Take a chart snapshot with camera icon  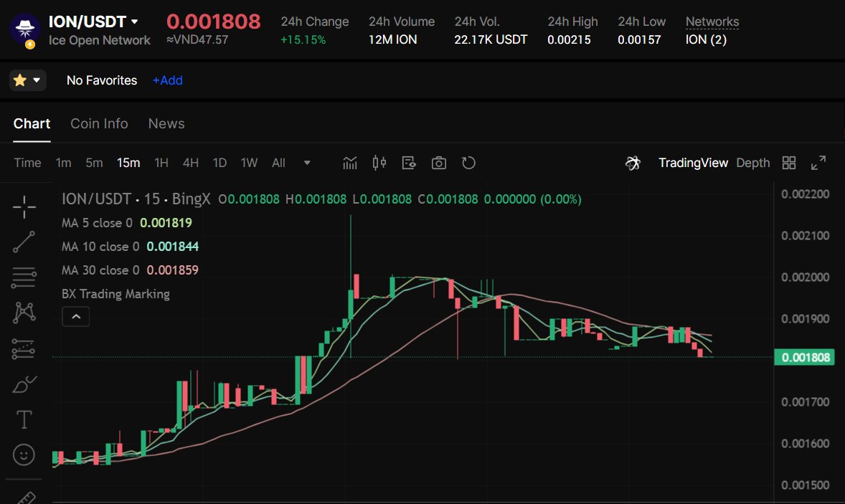[439, 163]
